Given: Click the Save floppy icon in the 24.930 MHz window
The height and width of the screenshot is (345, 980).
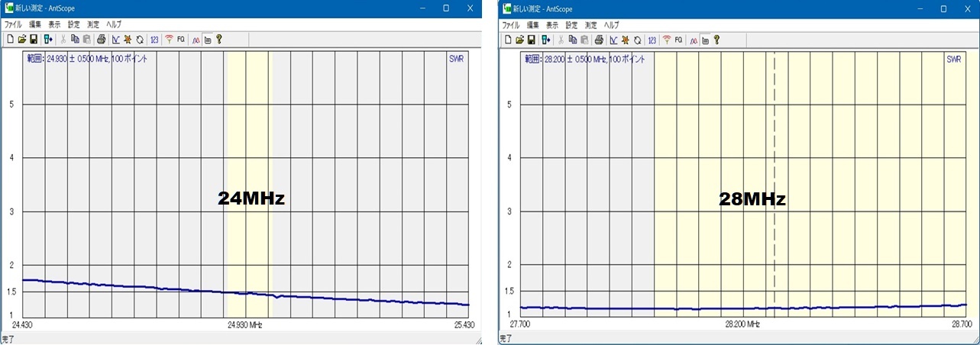Looking at the screenshot, I should (34, 39).
